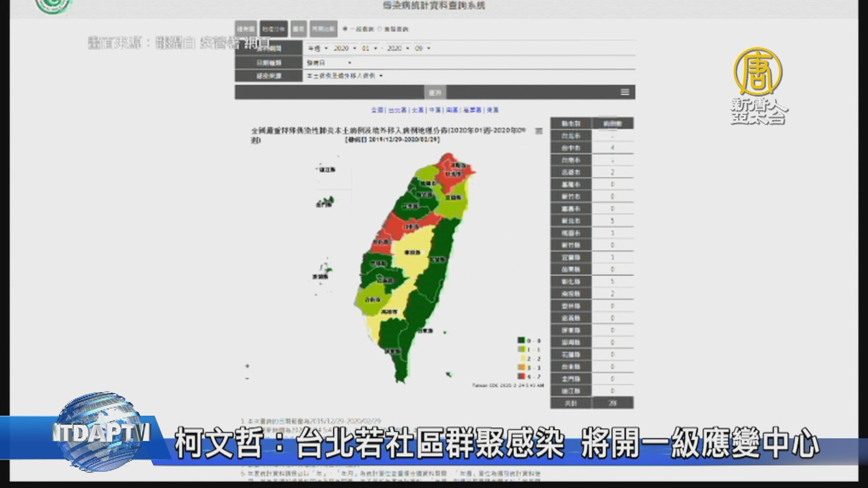Screen dimensions: 868x488
Task: Switch to the 趨勢圖 tab
Action: (246, 29)
